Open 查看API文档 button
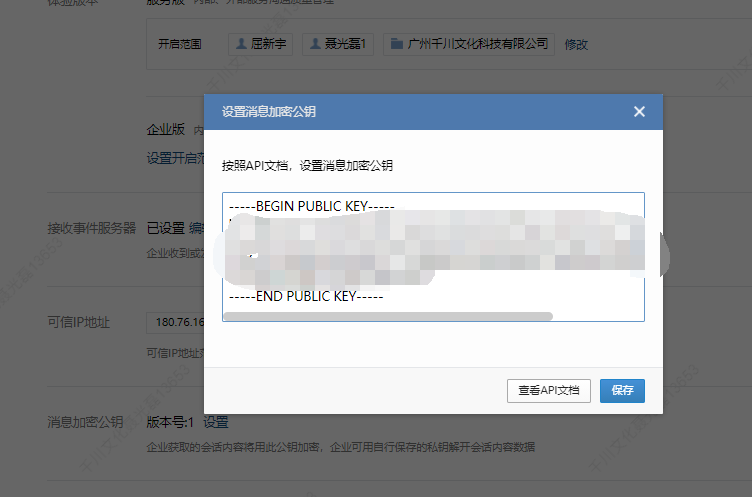The width and height of the screenshot is (752, 497). (x=549, y=390)
